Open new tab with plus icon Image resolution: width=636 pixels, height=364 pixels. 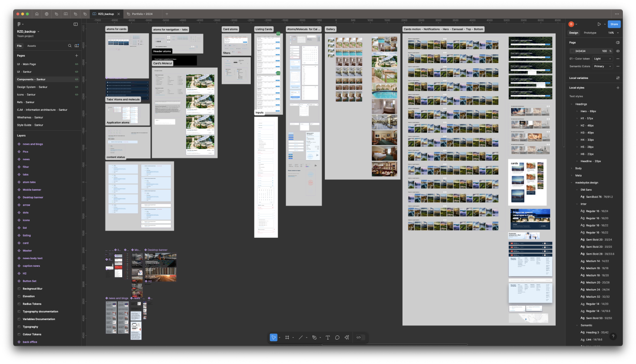[x=167, y=14]
